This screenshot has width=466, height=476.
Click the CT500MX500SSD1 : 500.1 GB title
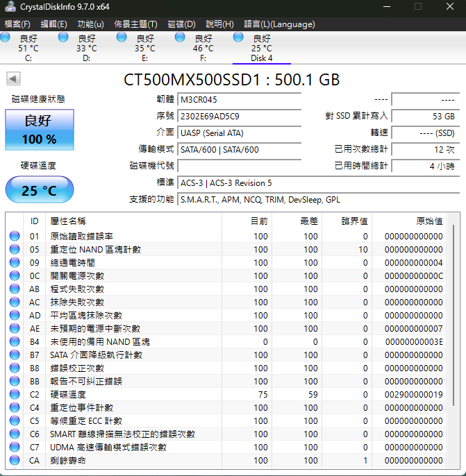231,80
